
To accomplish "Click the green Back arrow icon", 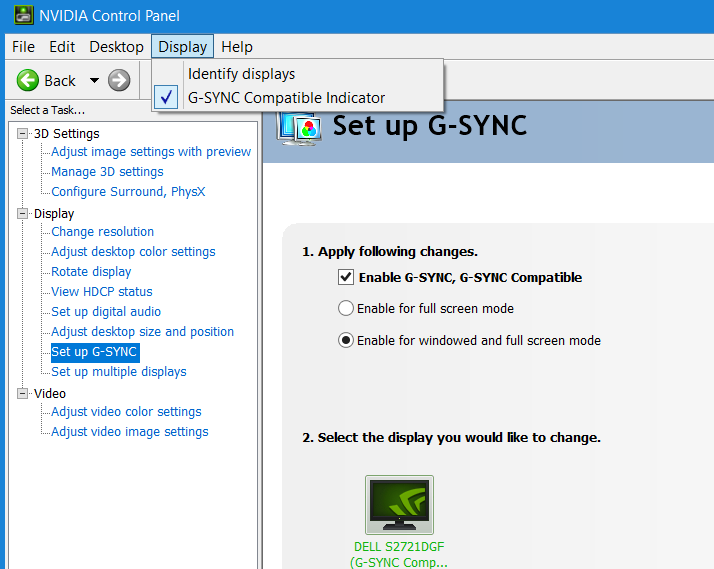I will [x=28, y=81].
